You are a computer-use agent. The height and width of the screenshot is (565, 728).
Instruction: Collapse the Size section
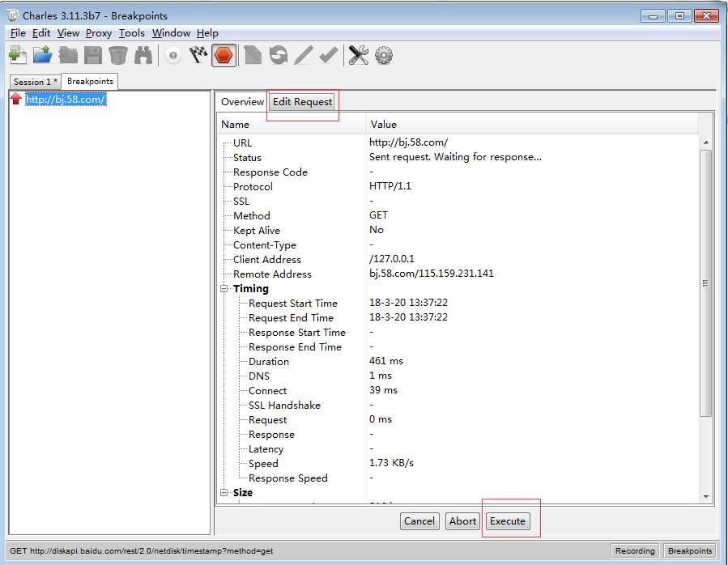tap(224, 492)
